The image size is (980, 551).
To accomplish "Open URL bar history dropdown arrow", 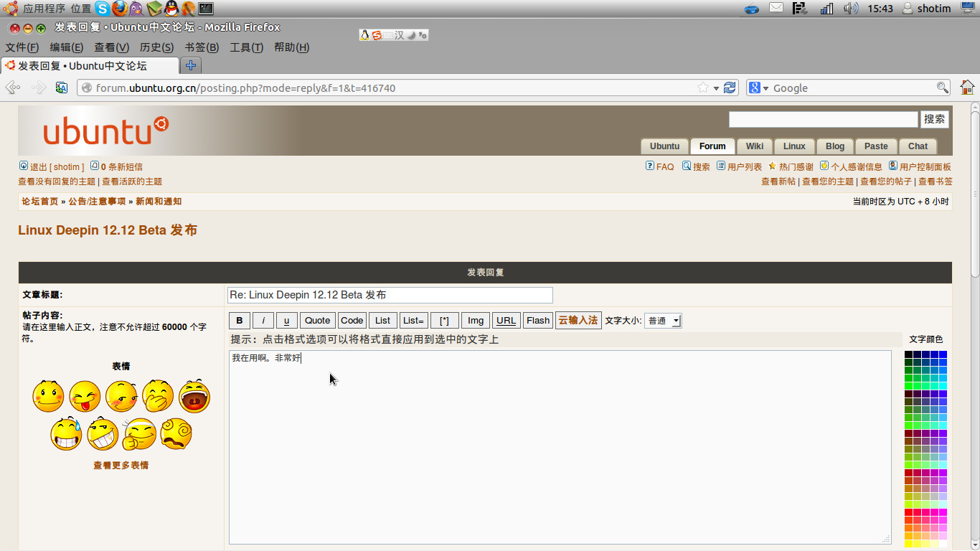I will 716,88.
